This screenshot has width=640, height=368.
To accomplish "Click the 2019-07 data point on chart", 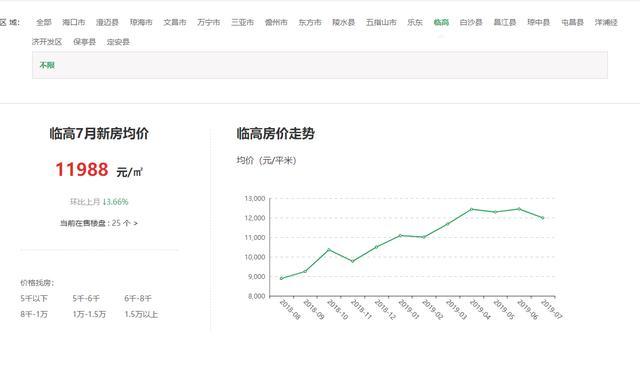I will click(x=543, y=218).
